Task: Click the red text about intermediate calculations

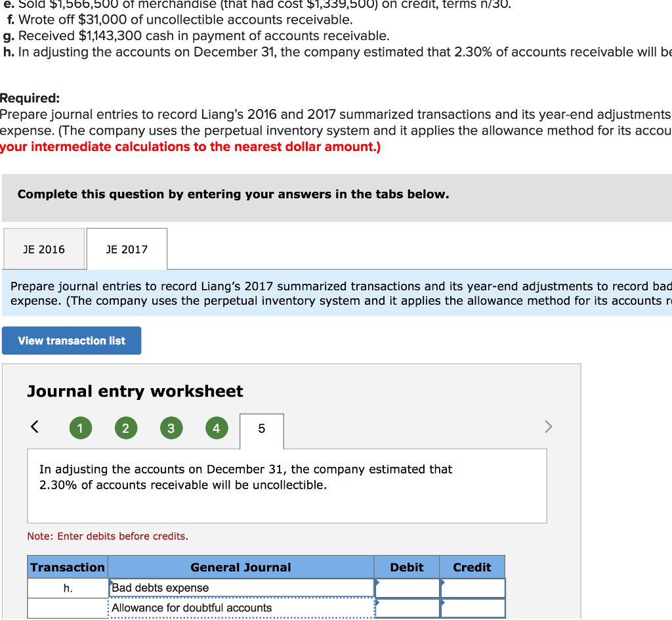Action: (190, 146)
